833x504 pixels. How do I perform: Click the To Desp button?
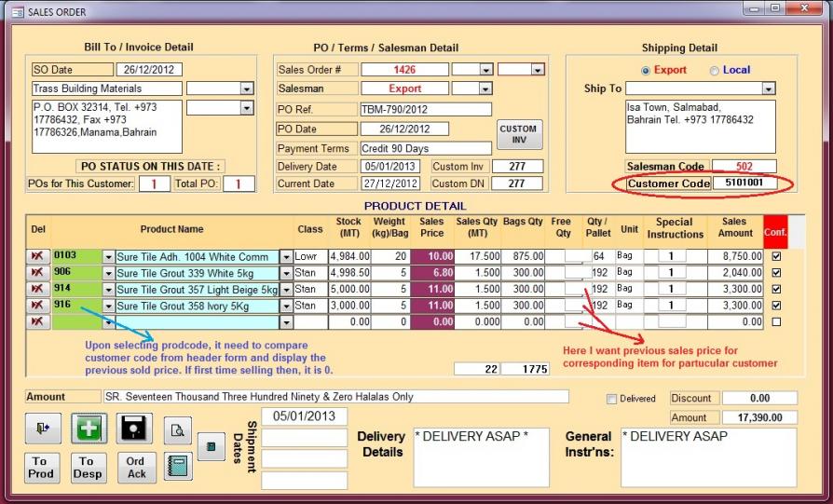[88, 468]
